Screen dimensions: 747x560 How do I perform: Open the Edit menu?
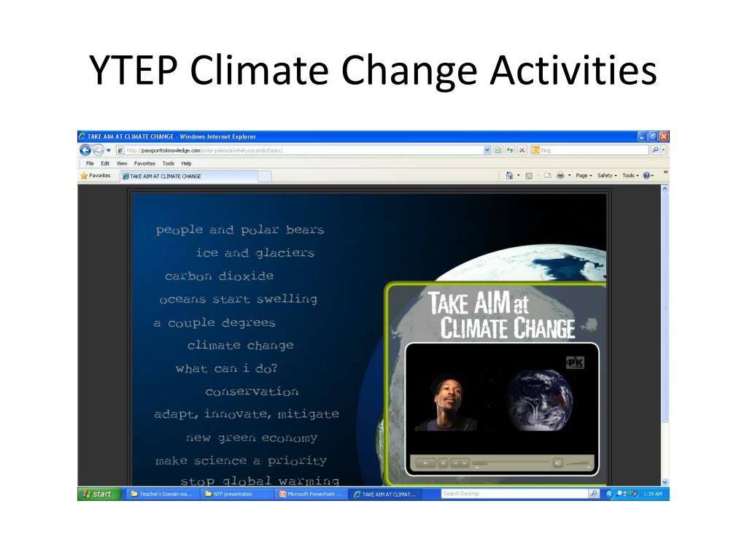pyautogui.click(x=105, y=163)
